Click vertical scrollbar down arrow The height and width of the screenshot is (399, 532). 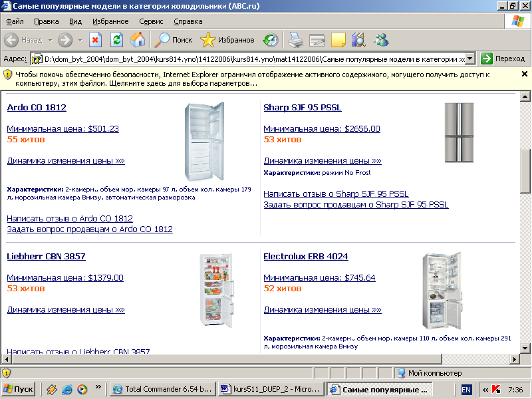(525, 348)
